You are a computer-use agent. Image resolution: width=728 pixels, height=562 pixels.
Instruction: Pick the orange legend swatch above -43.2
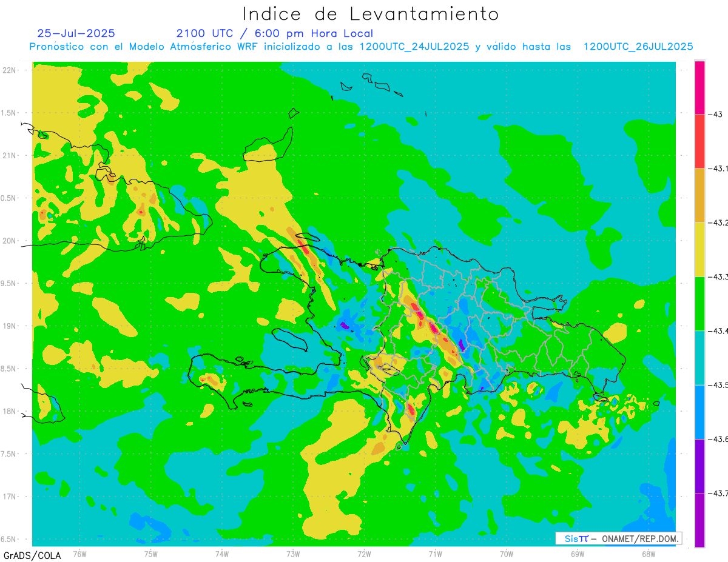(699, 195)
